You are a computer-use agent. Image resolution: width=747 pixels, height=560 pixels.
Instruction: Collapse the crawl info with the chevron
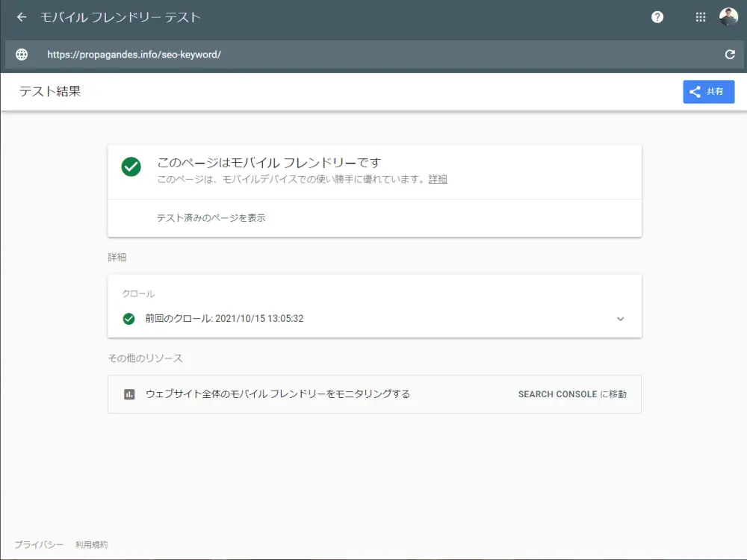point(620,319)
